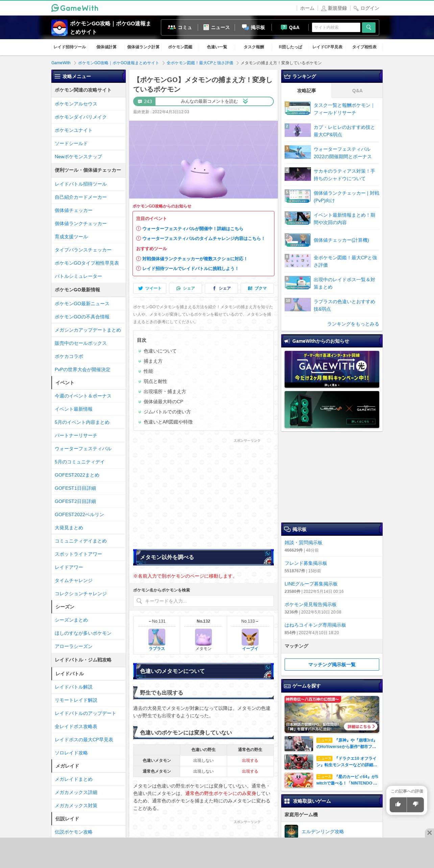Open the 星のカービィ64 news thumbnail
434x868 pixels.
pyautogui.click(x=299, y=780)
